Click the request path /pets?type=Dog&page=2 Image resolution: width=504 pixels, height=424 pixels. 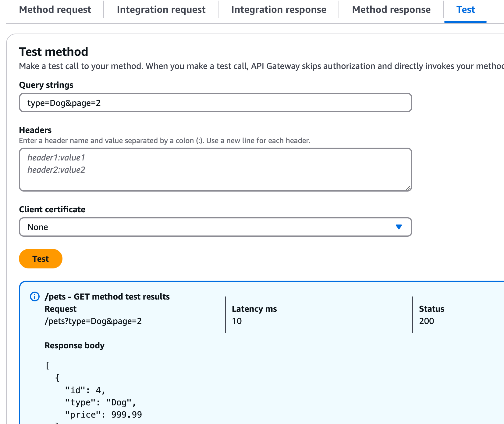[x=93, y=321]
